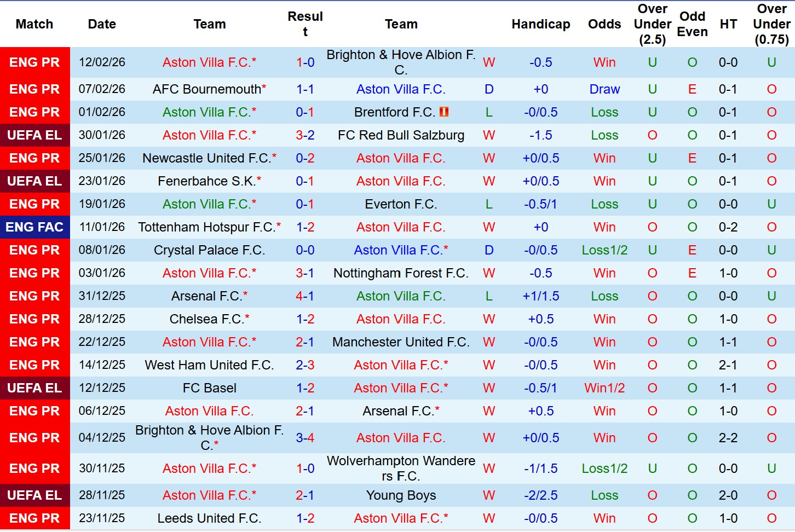Click the UEFA EL badge for the Young Boys match
This screenshot has width=795, height=532.
point(34,495)
